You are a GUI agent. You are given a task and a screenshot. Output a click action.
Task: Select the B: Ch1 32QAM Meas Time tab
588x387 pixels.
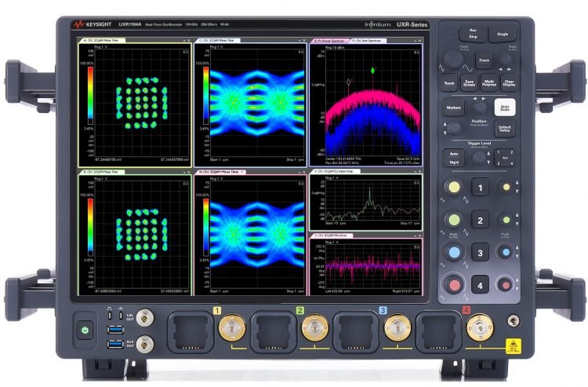click(x=100, y=172)
